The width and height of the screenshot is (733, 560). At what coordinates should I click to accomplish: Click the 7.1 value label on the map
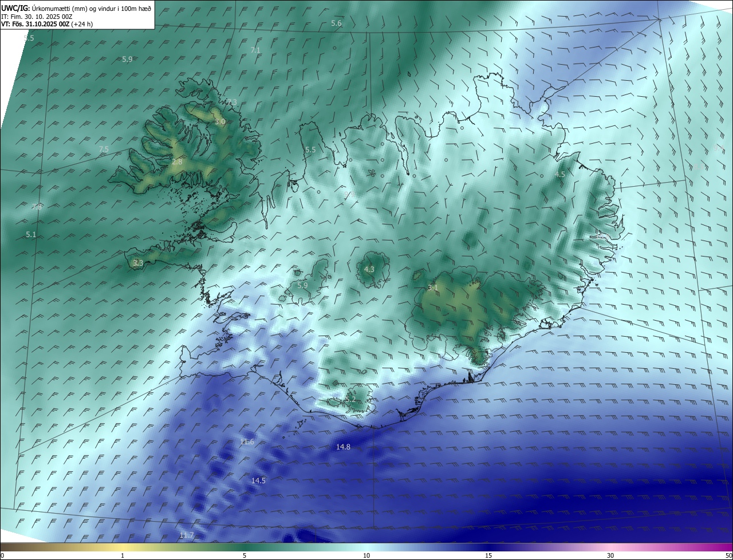[255, 50]
